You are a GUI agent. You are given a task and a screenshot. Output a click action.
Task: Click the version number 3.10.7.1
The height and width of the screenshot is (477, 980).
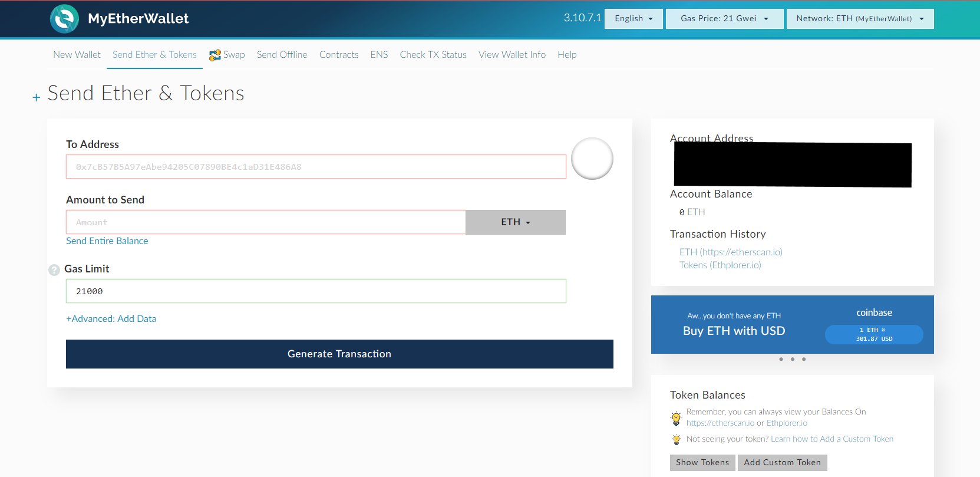point(582,18)
